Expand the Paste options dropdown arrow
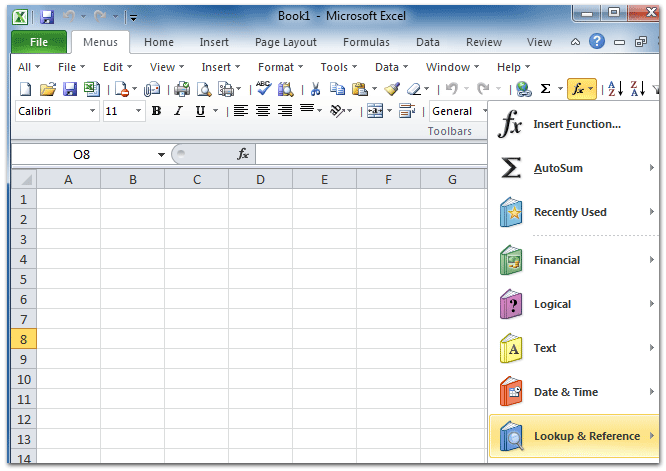Viewport: 666px width, 471px height. pos(374,89)
